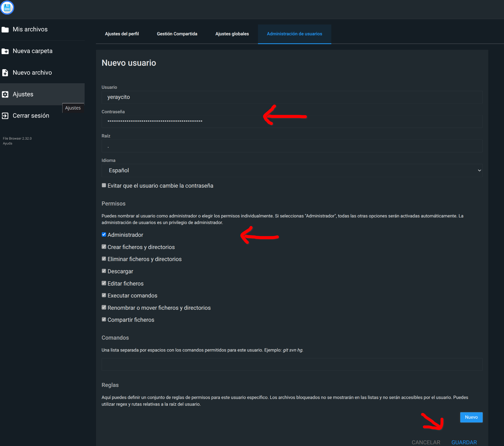Screen dimensions: 504x446
Task: Go to Ajustes del perfil tab
Action: click(122, 34)
